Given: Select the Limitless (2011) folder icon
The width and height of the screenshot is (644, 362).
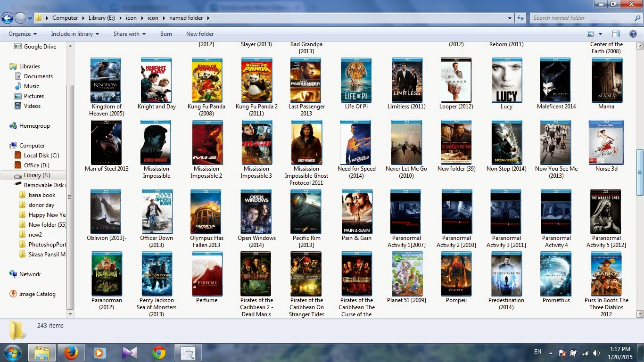Looking at the screenshot, I should click(406, 80).
